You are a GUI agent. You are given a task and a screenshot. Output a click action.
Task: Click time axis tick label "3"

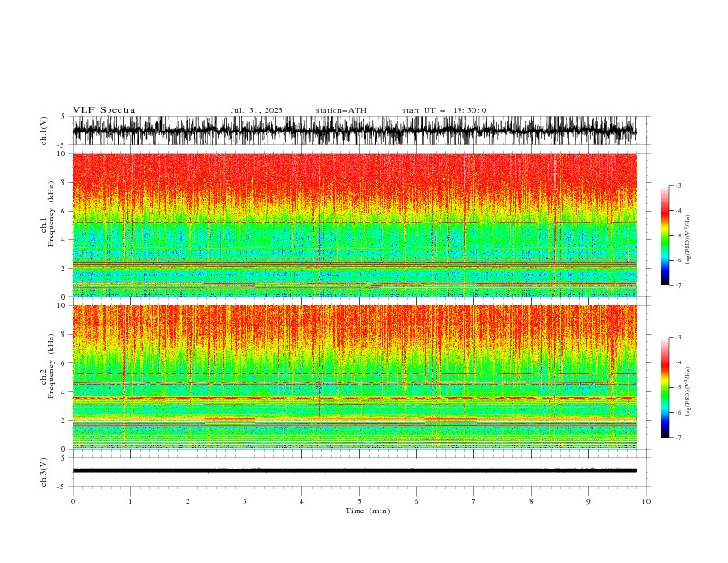[x=245, y=501]
